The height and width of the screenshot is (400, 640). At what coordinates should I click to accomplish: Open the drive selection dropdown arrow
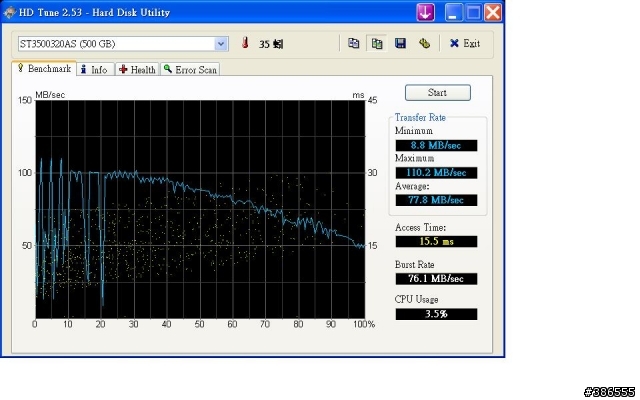point(221,44)
